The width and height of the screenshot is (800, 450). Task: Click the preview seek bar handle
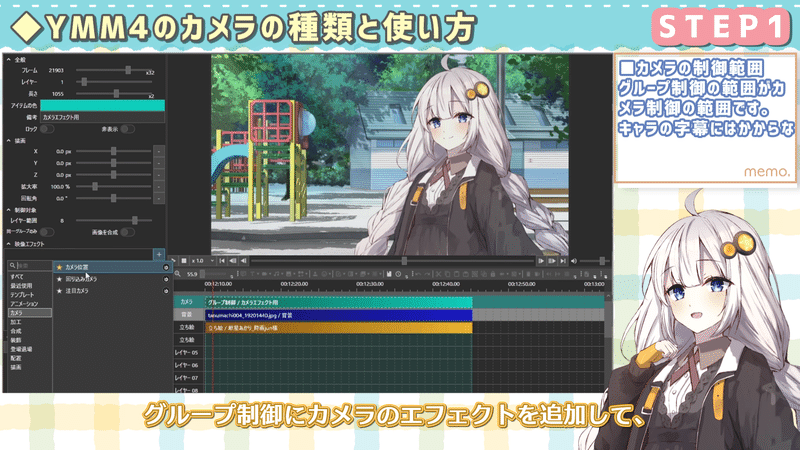tap(404, 261)
